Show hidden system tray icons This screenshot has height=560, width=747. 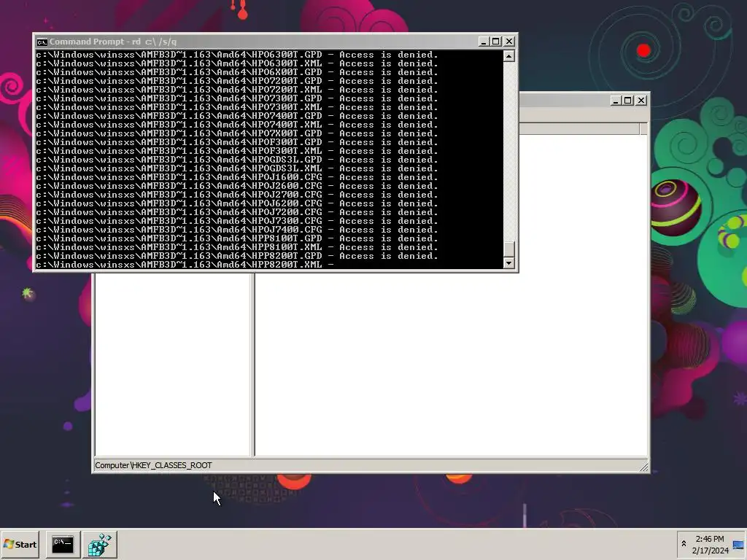click(x=684, y=544)
